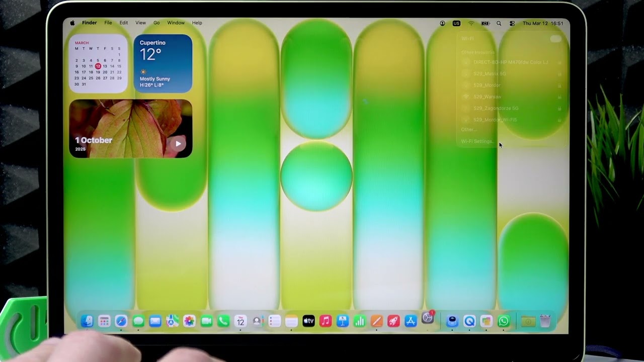This screenshot has height=362, width=644.
Task: Open Finder from the Dock
Action: tap(87, 321)
